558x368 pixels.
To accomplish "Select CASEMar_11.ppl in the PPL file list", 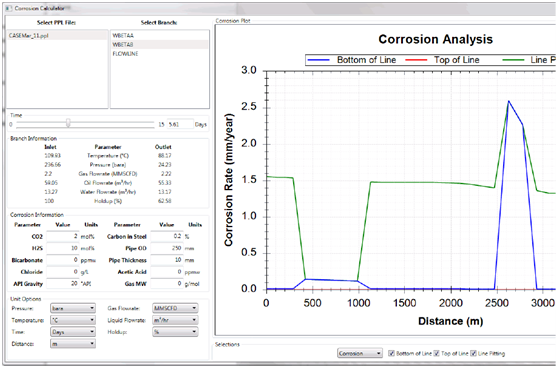I will click(57, 36).
